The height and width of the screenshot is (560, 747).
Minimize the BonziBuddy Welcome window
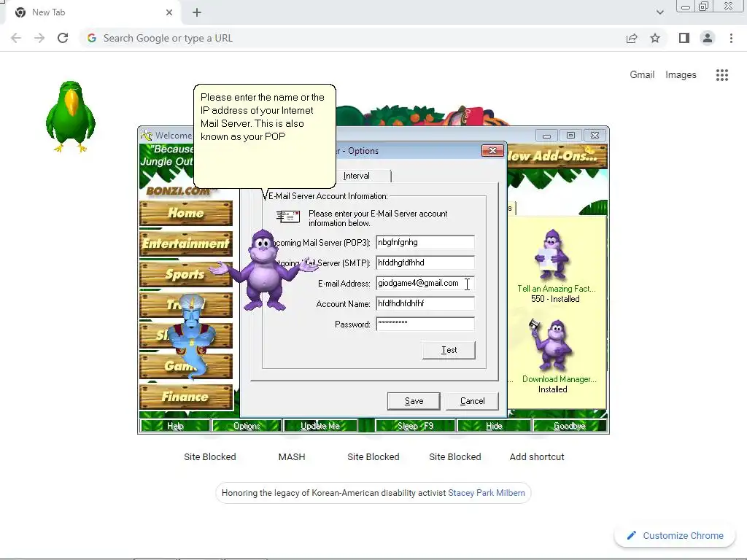click(546, 135)
